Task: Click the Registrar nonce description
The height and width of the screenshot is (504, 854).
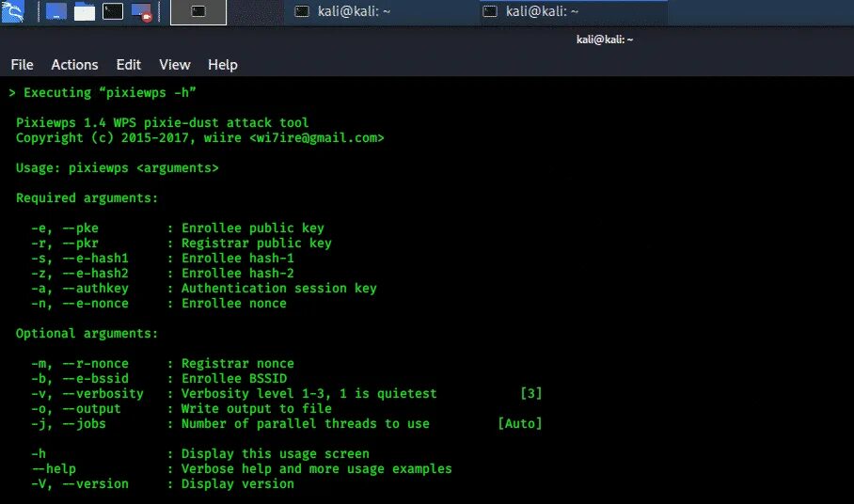Action: [237, 364]
